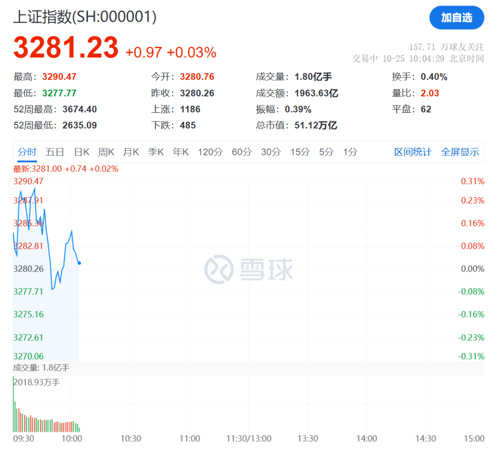Open the 周K chart tab
The height and width of the screenshot is (450, 500).
pos(106,152)
